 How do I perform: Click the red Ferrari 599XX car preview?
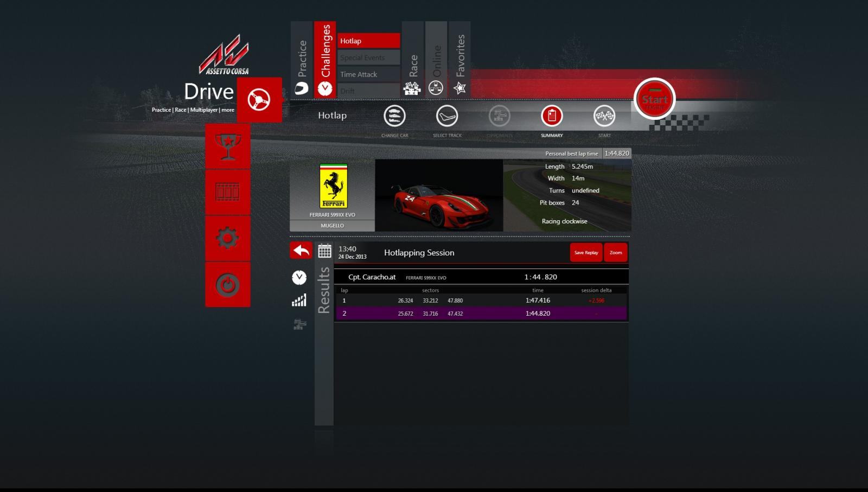click(439, 195)
